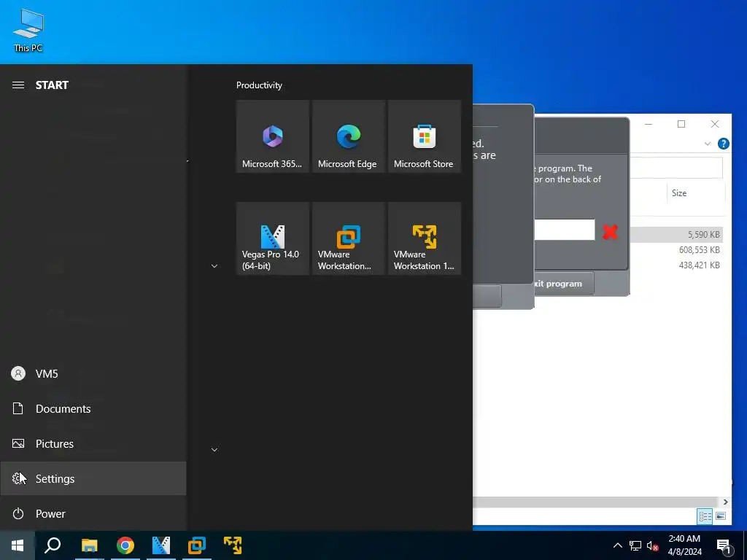
Task: Open taskbar Search magnifier
Action: coord(53,545)
